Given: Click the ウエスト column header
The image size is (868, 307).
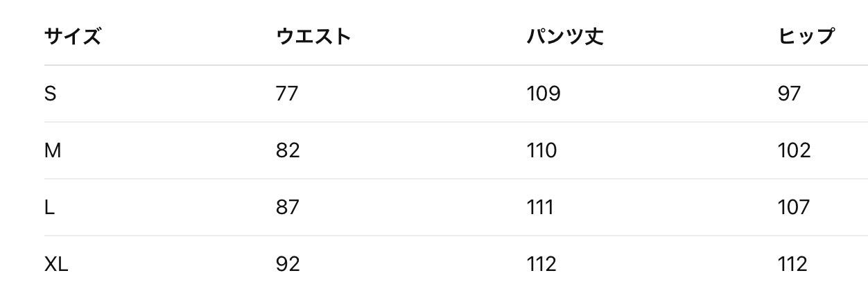Looking at the screenshot, I should pyautogui.click(x=313, y=37).
